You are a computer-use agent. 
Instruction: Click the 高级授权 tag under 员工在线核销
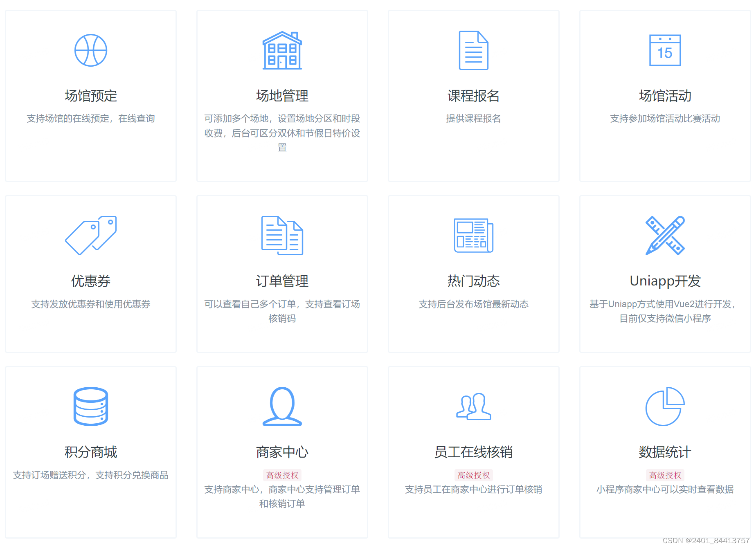(474, 475)
